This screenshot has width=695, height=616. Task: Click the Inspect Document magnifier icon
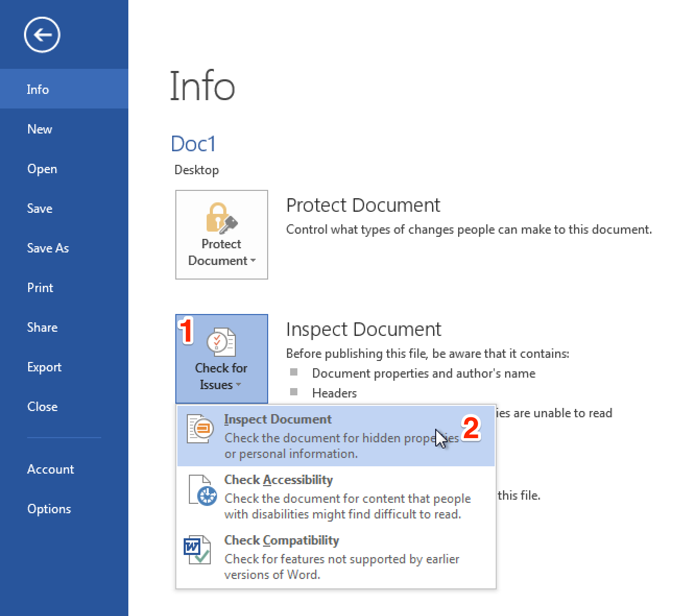pyautogui.click(x=200, y=429)
